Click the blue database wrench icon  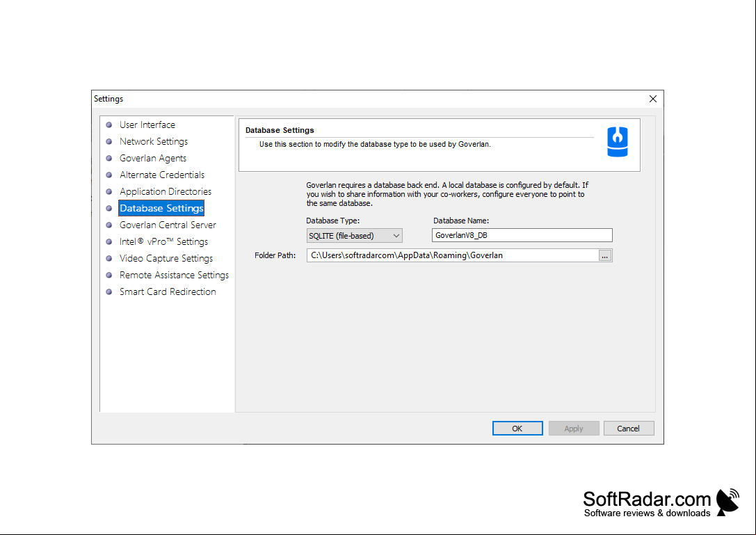point(617,142)
